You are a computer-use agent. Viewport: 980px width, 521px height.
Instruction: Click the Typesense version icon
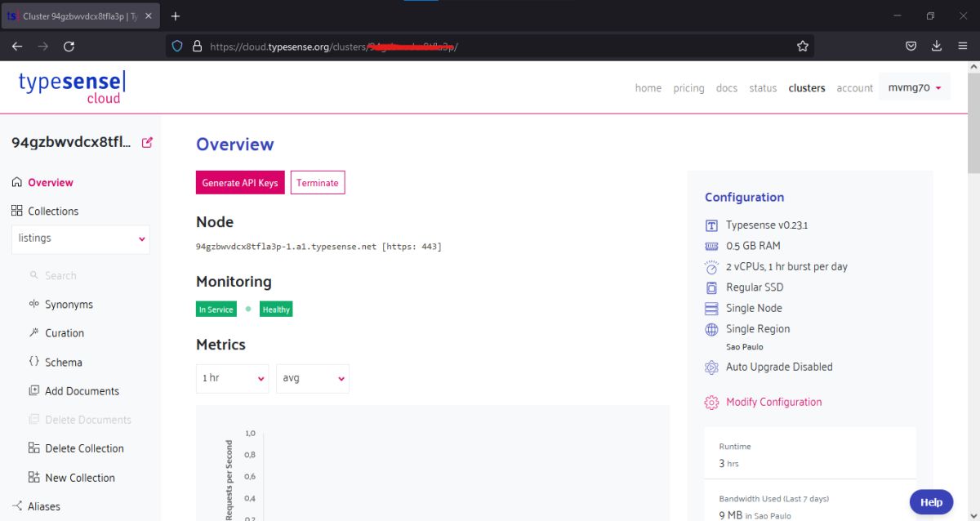click(x=711, y=225)
